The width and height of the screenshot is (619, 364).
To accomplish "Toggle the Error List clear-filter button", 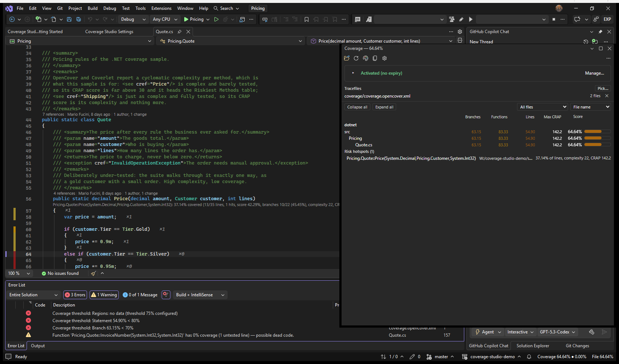I will pyautogui.click(x=166, y=295).
